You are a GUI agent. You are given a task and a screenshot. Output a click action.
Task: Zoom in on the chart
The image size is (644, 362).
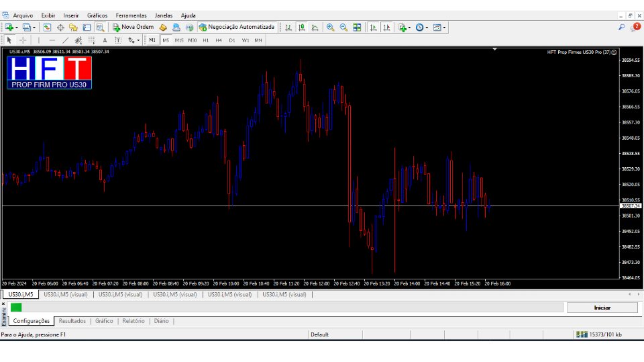click(x=330, y=28)
